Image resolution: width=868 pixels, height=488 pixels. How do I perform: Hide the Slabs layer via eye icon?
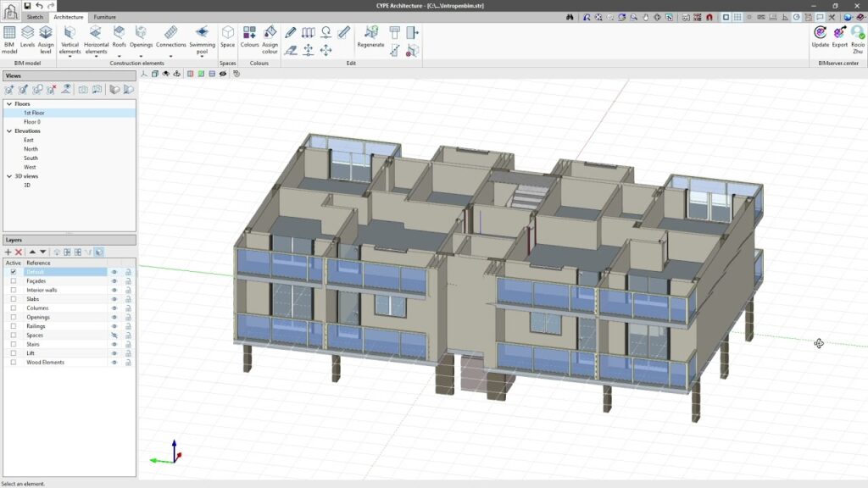tap(114, 299)
